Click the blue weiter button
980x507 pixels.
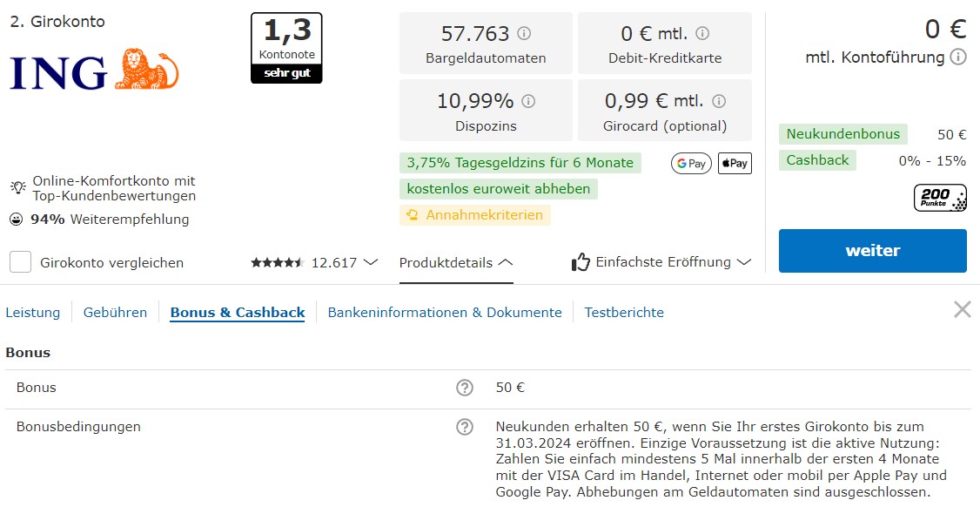[872, 250]
